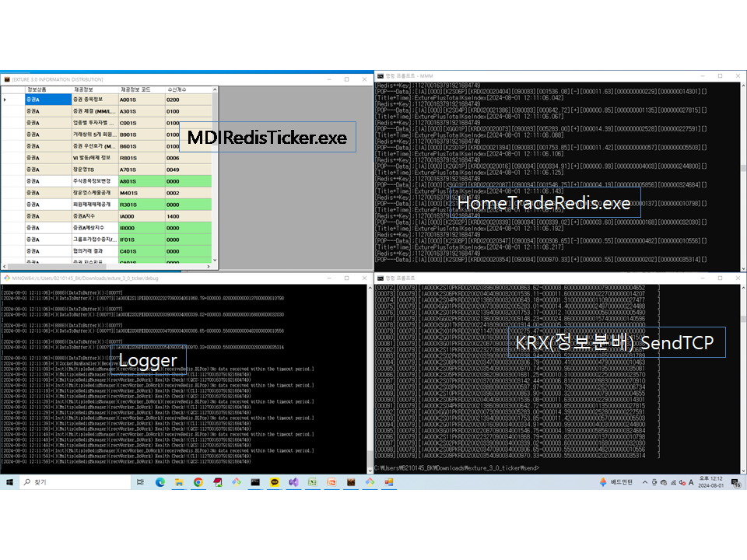Image resolution: width=747 pixels, height=560 pixels.
Task: Sort by the 정보상품 column header
Action: coord(48,89)
